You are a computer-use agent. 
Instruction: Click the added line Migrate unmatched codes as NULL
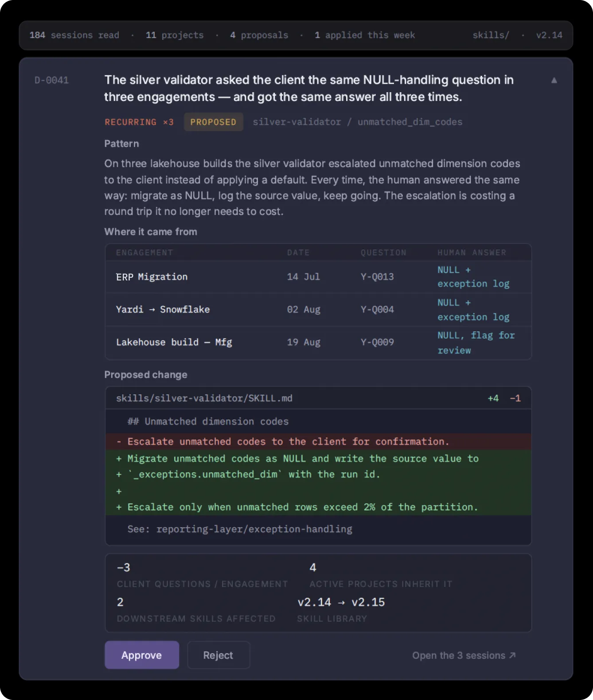[318, 459]
